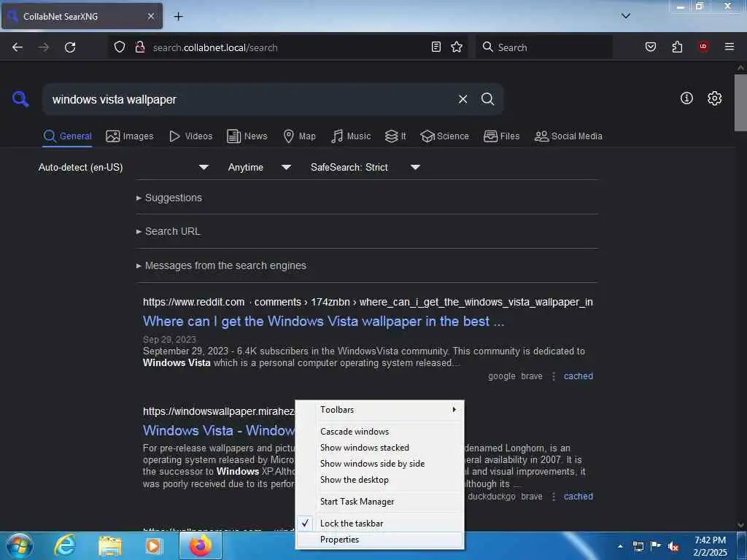This screenshot has height=560, width=747.
Task: Click the page vertical scrollbar thumb
Action: [740, 102]
